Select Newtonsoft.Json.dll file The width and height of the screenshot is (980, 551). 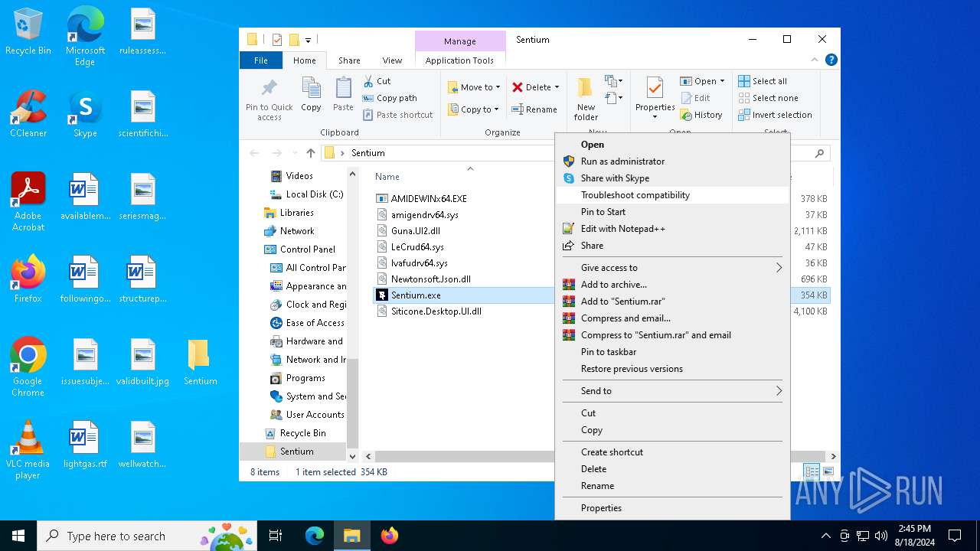430,279
